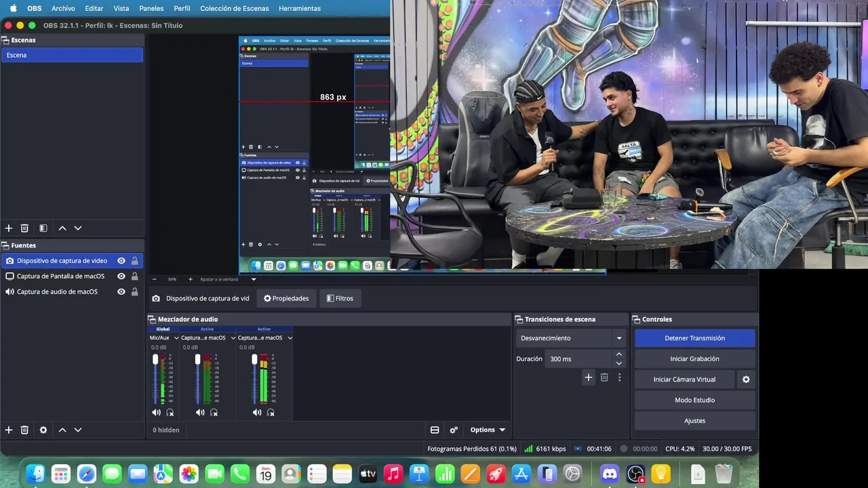Click the Duración 300 ms field

coord(578,359)
